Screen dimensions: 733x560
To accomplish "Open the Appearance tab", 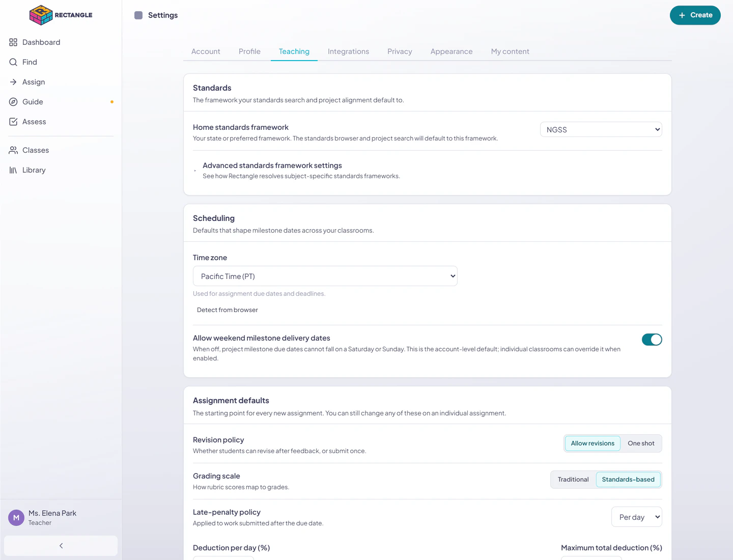I will [x=452, y=51].
